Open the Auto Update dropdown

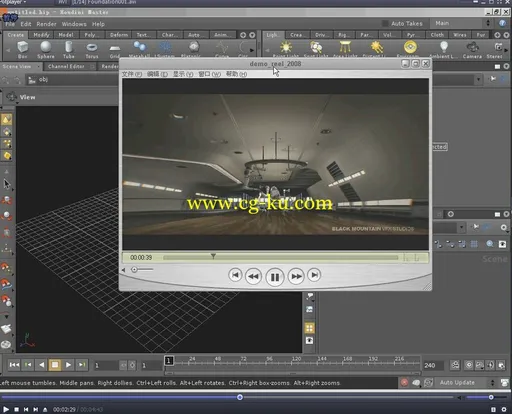coord(465,383)
